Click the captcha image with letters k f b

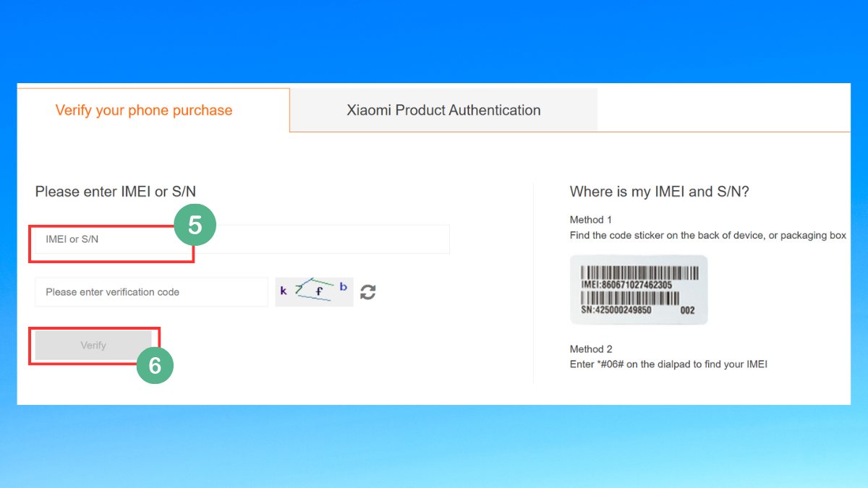click(x=314, y=291)
